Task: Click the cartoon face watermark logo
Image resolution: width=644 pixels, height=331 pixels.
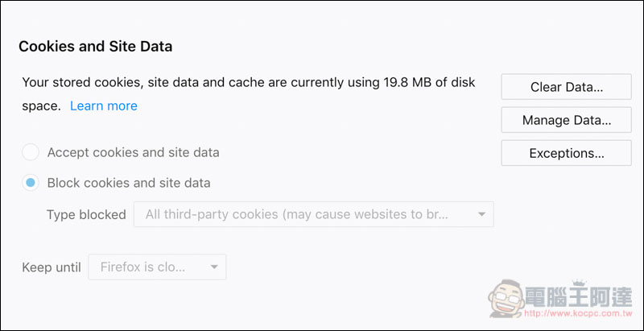Action: click(x=506, y=299)
